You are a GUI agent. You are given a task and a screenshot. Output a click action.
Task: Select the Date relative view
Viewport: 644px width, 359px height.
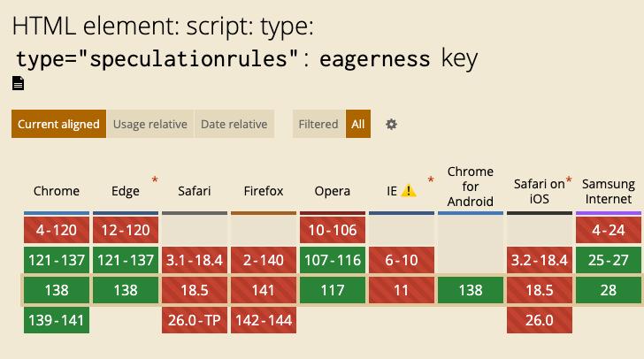234,125
